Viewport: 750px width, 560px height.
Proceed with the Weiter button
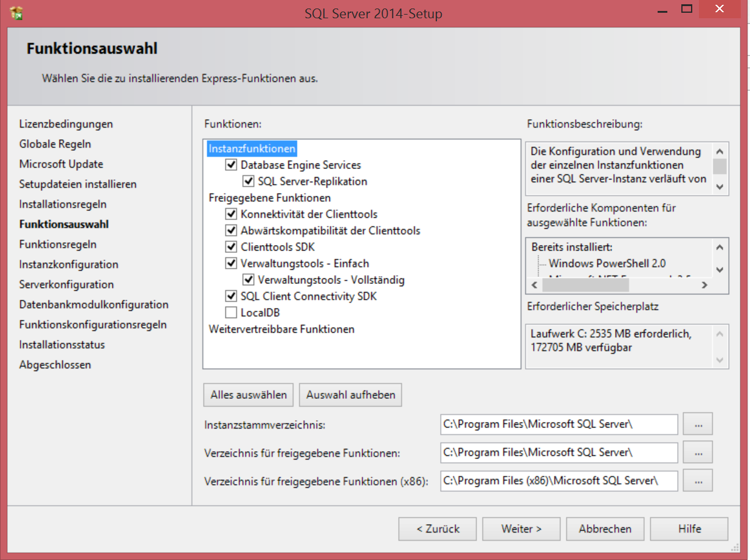click(x=521, y=528)
